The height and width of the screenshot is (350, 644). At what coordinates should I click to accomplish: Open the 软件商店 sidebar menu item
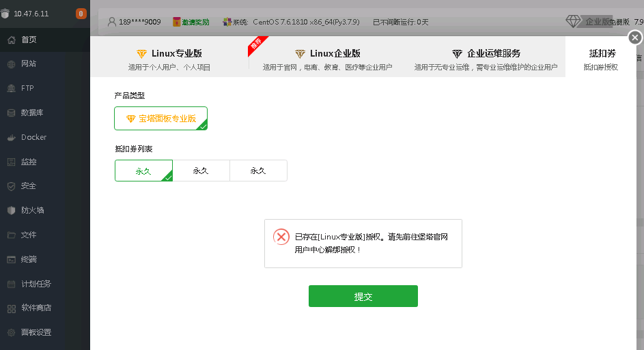[x=45, y=308]
